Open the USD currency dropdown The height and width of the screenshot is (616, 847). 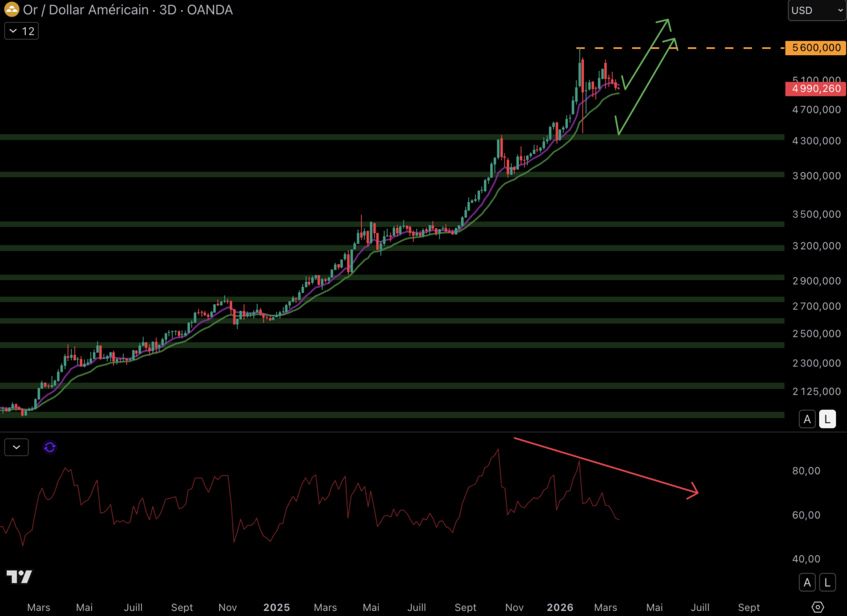[817, 10]
